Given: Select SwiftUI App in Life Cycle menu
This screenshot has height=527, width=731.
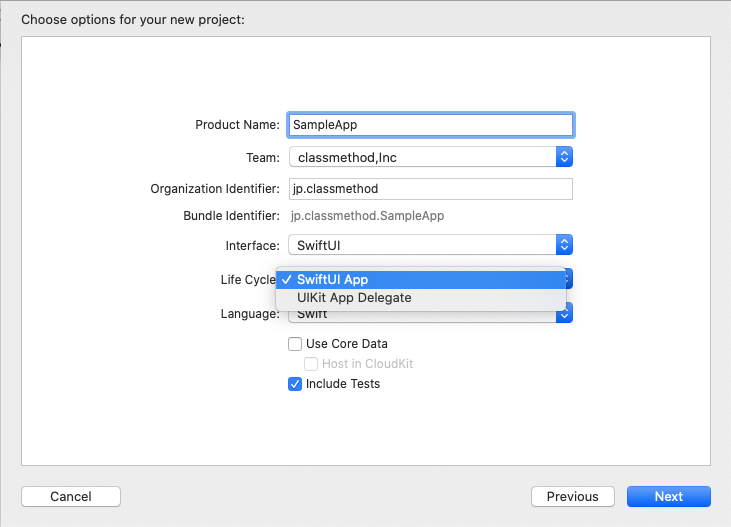Looking at the screenshot, I should pyautogui.click(x=421, y=279).
